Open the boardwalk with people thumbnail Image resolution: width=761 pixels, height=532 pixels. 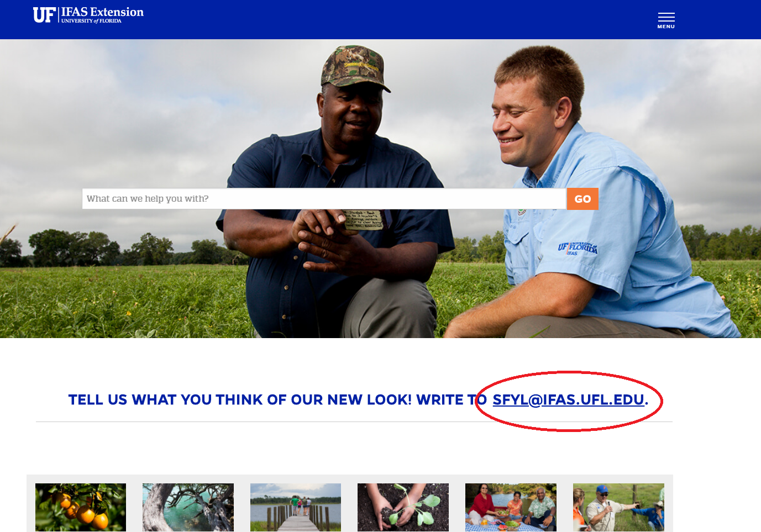tap(296, 507)
